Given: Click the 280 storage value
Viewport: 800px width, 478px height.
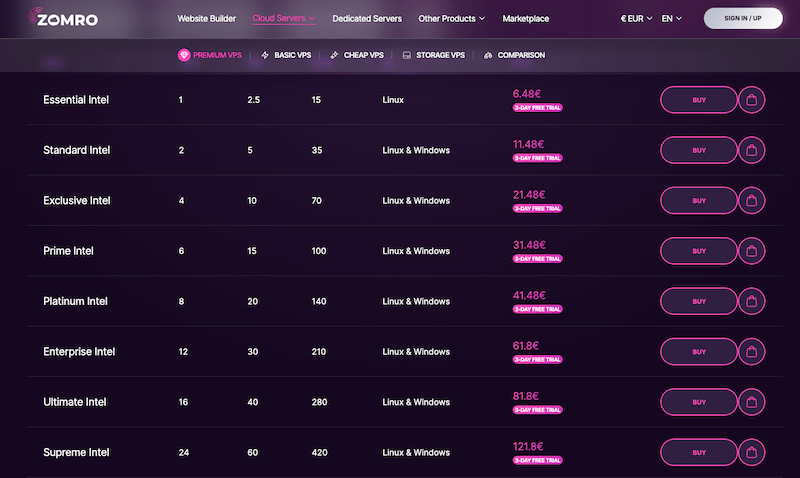Looking at the screenshot, I should 319,402.
